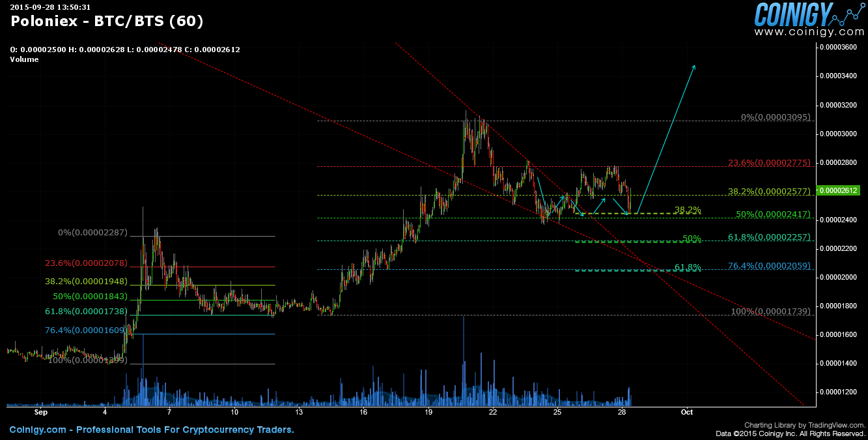
Task: Select the 50%(0.00001843) Fibonacci label
Action: click(91, 297)
